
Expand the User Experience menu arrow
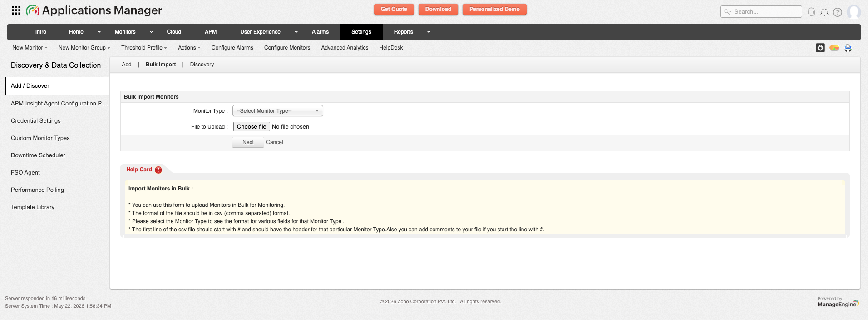296,32
